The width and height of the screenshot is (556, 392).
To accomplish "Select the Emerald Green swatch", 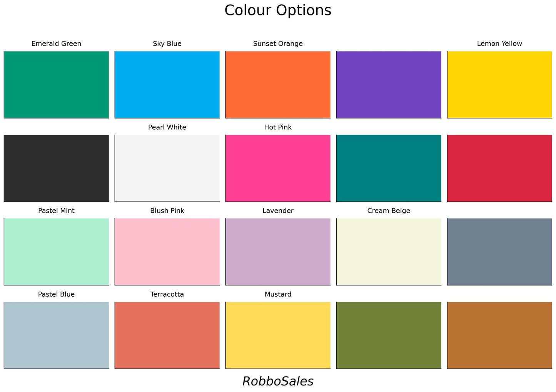I will point(56,85).
